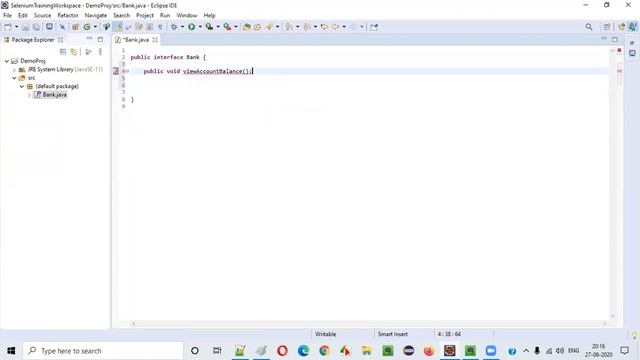Click the error marker on line 4
The height and width of the screenshot is (360, 640).
point(116,71)
